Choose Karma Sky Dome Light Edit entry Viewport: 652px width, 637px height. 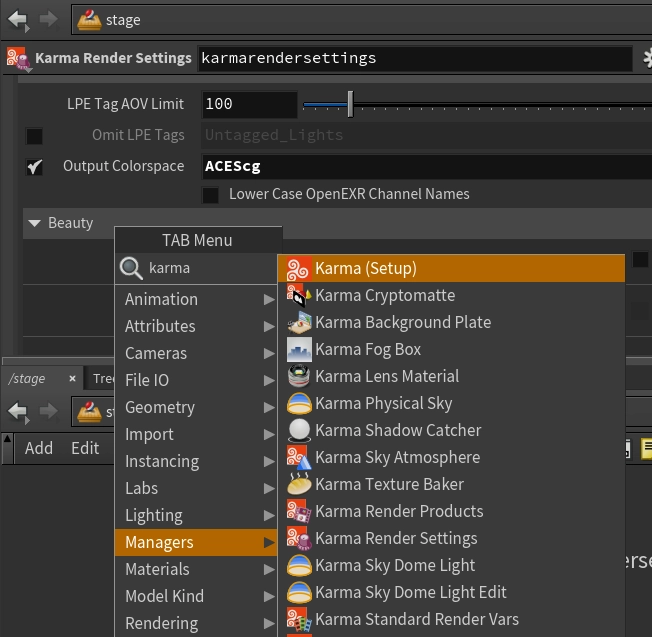[x=452, y=592]
